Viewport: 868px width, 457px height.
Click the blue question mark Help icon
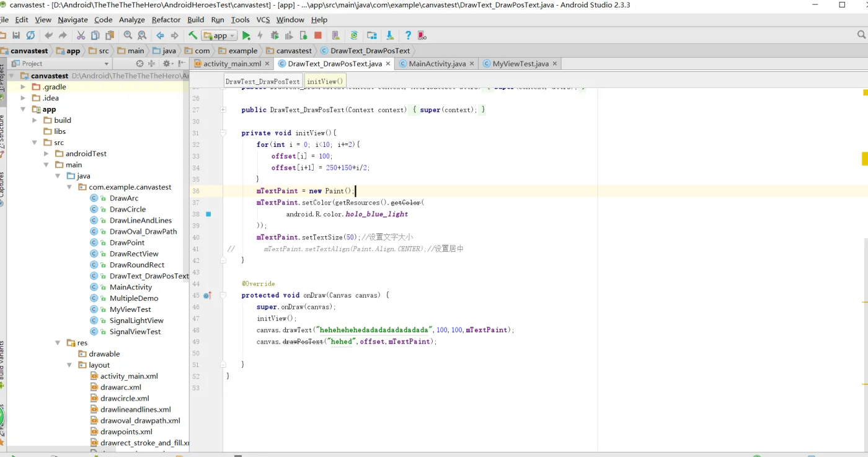tap(408, 35)
